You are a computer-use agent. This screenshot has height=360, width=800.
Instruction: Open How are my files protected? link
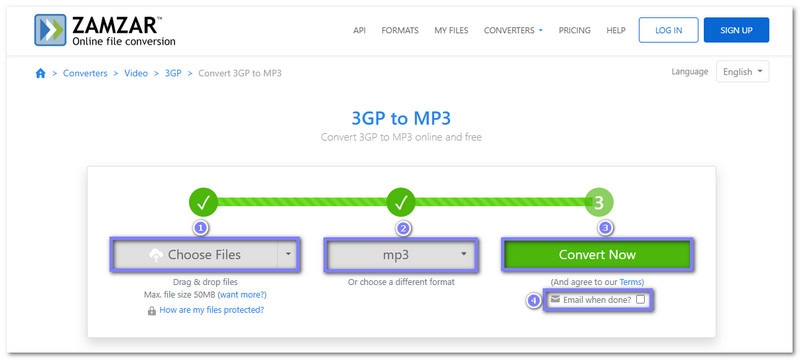212,310
